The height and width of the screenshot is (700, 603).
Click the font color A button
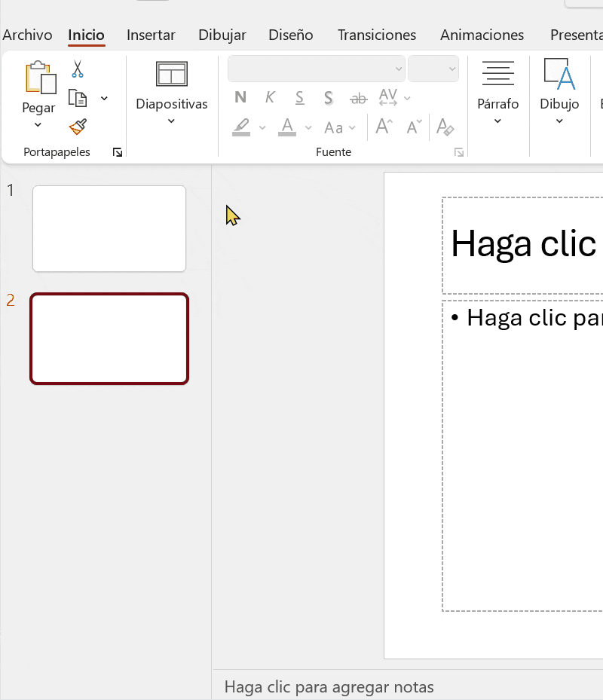[286, 127]
